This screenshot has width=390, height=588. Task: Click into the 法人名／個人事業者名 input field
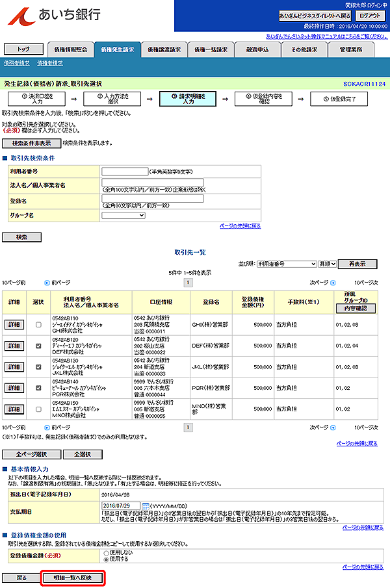153,183
